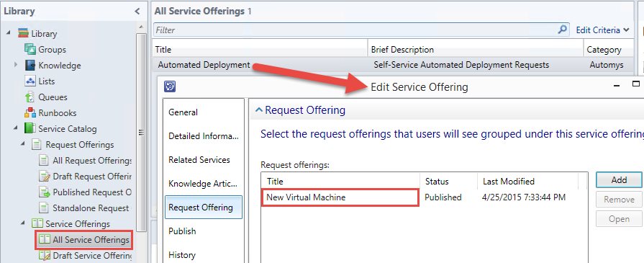Select the Groups icon in the tree
This screenshot has height=263, width=644.
pos(30,49)
